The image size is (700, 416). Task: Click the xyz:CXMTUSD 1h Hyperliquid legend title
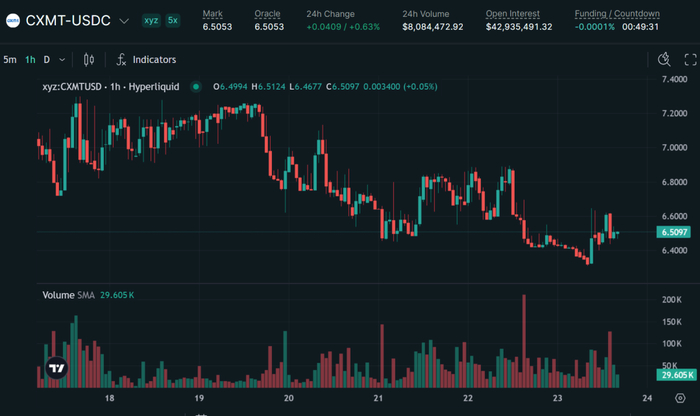pyautogui.click(x=111, y=87)
